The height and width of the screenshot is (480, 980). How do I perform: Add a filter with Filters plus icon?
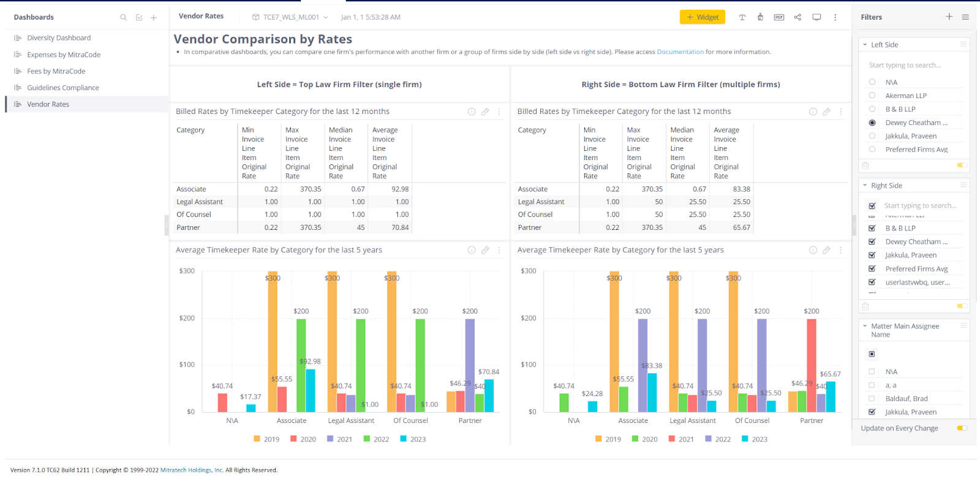[x=949, y=17]
